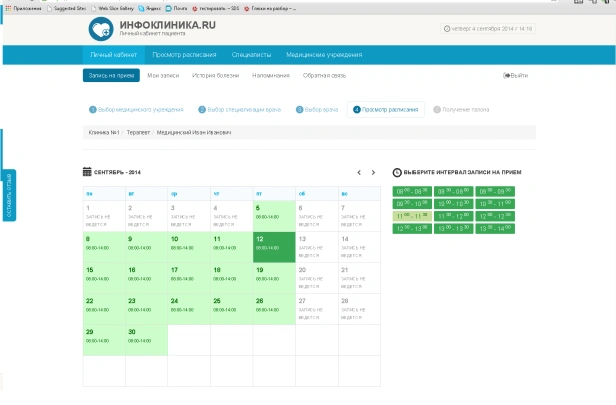Click the calendar icon beside Сентябрь 2014
Screen dimensions: 616x405
87,172
